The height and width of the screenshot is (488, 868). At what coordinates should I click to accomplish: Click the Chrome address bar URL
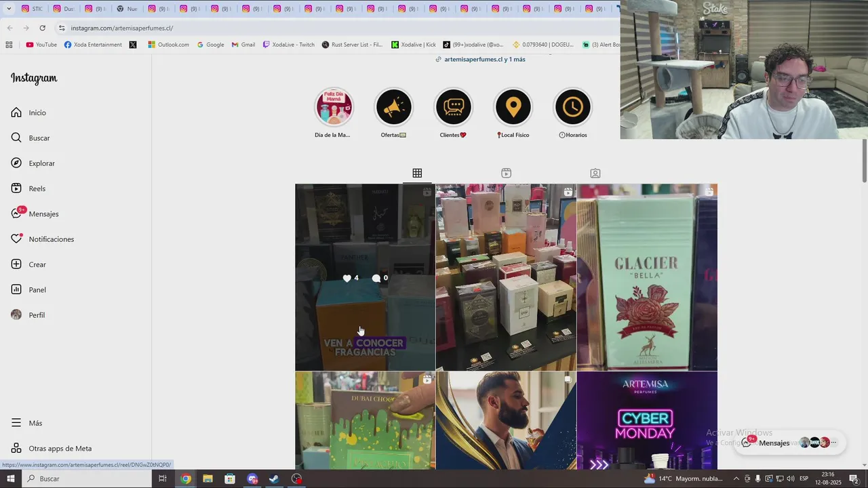[x=122, y=28]
